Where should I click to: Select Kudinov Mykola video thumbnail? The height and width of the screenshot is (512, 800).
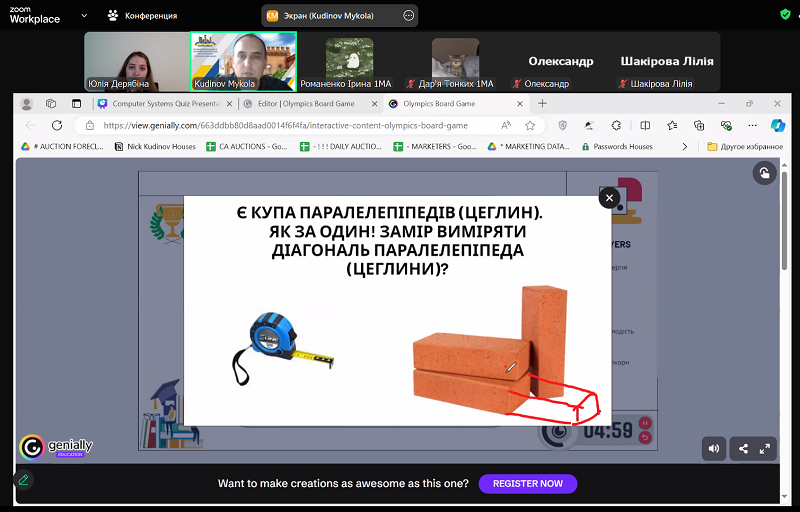point(243,62)
